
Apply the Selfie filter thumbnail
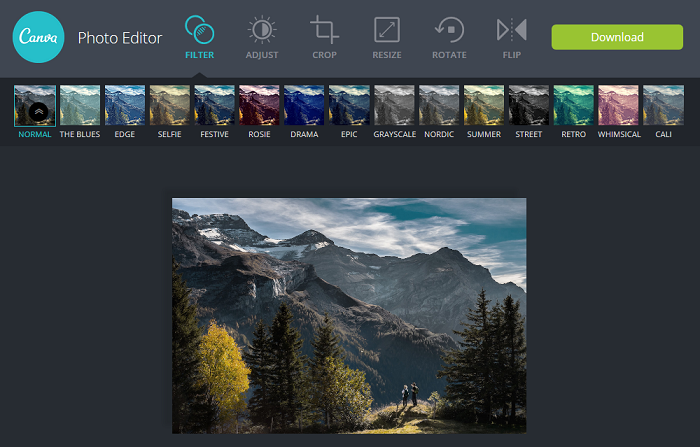pyautogui.click(x=170, y=105)
